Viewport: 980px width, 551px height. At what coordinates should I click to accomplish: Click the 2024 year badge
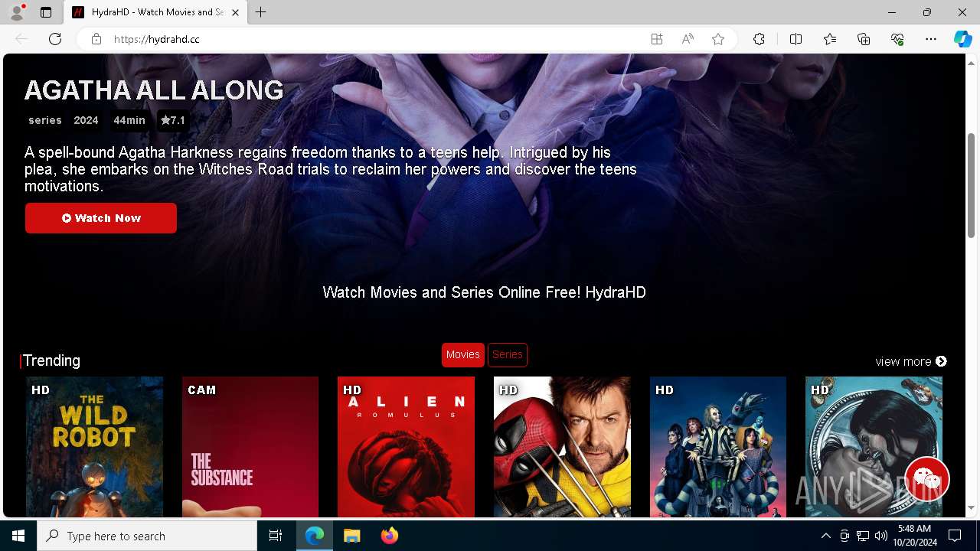(86, 120)
